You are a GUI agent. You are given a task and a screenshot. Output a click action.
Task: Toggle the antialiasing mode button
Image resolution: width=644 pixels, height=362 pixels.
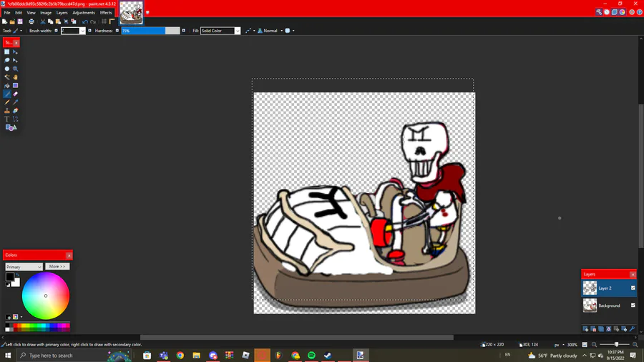tap(250, 30)
